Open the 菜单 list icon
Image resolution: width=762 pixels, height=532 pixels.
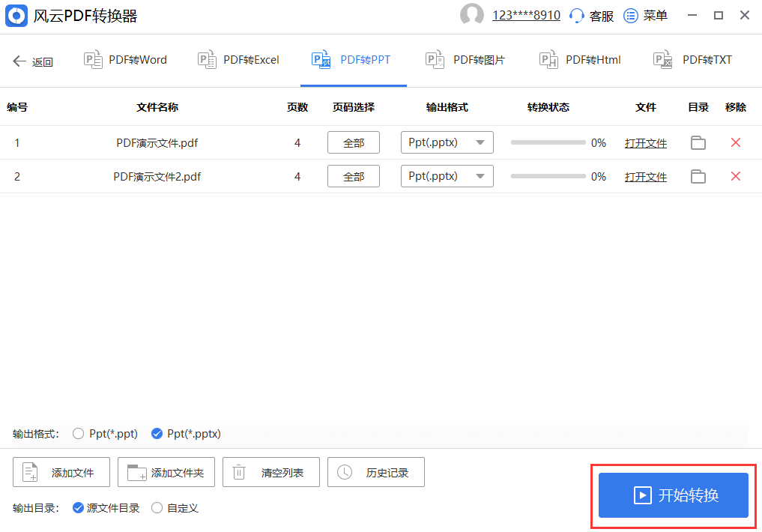tap(630, 16)
